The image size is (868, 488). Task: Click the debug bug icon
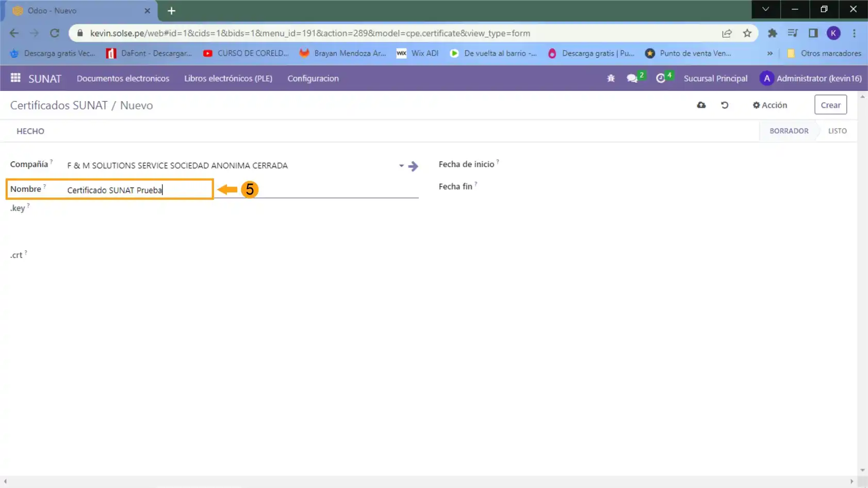click(x=611, y=78)
